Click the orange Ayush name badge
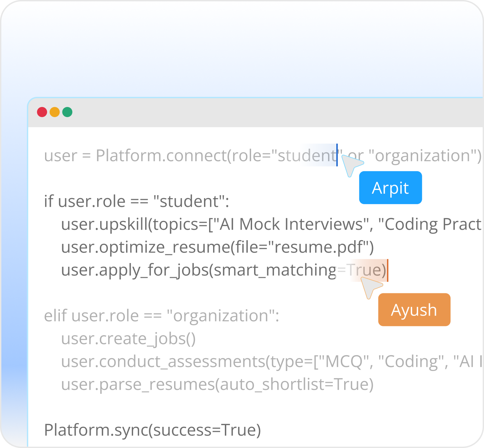The image size is (484, 448). point(414,310)
